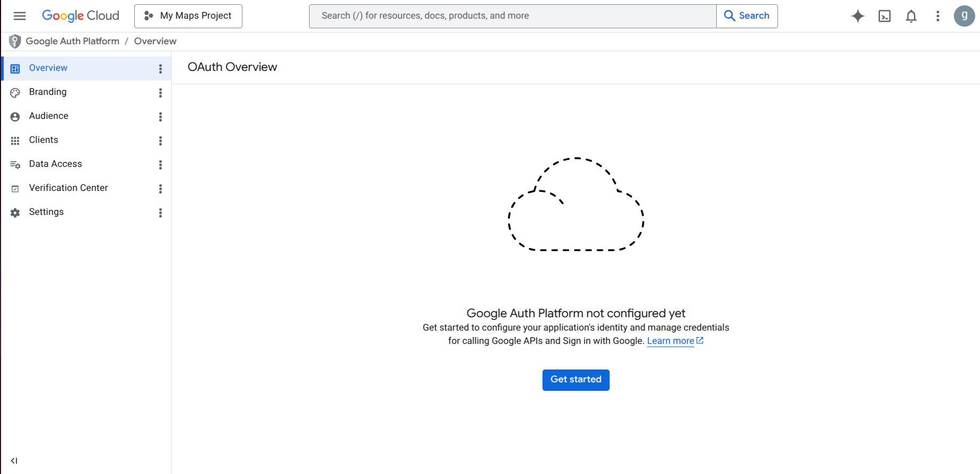Image resolution: width=980 pixels, height=474 pixels.
Task: Click the Verification Center checkbox icon
Action: [15, 189]
